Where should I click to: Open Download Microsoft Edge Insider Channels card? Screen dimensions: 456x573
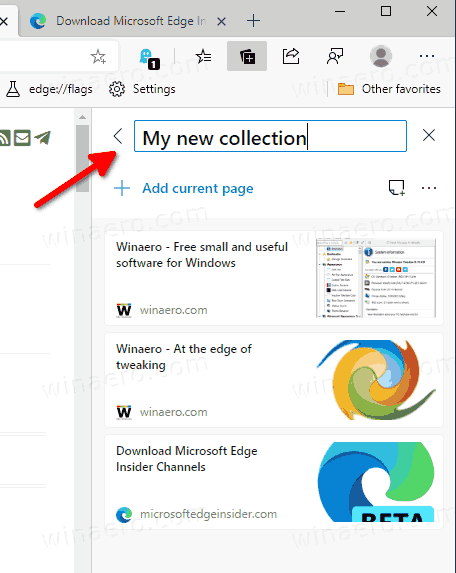pyautogui.click(x=274, y=482)
